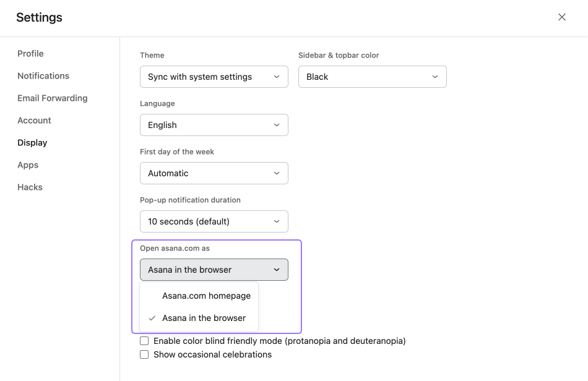Click the 'First day of the week' label

177,152
